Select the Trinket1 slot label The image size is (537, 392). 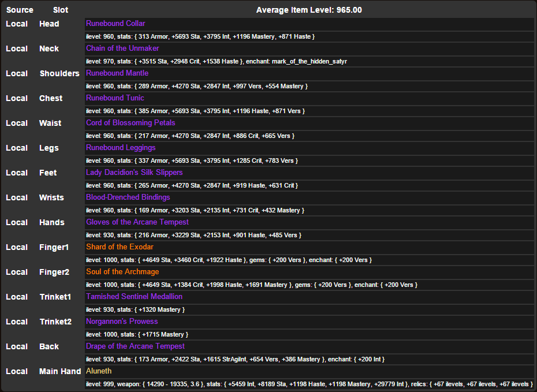(x=55, y=297)
